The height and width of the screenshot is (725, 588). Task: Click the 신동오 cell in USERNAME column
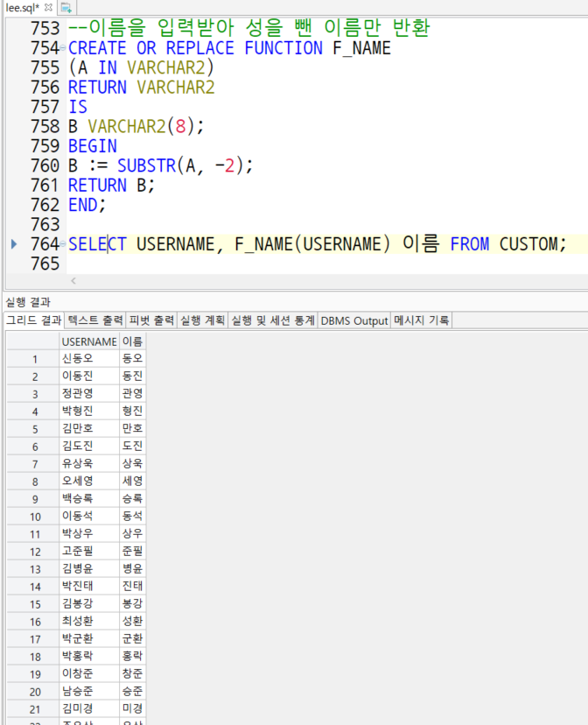89,358
